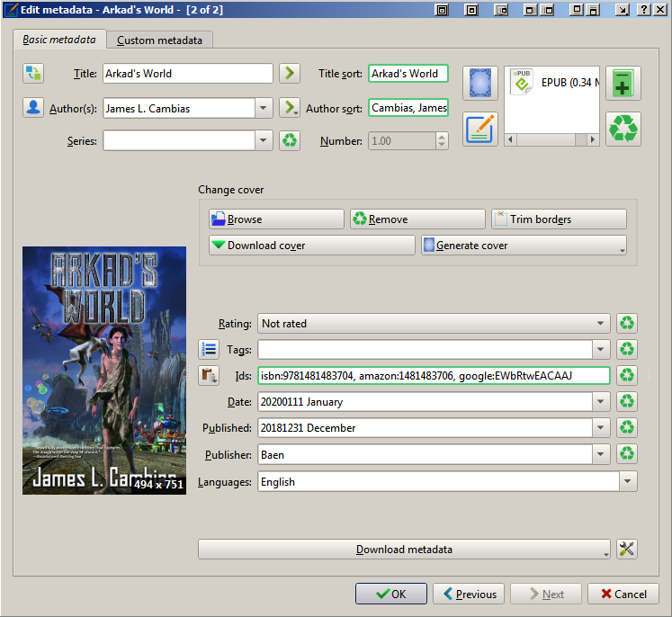Image resolution: width=672 pixels, height=617 pixels.
Task: Go to the Previous book
Action: pyautogui.click(x=469, y=594)
